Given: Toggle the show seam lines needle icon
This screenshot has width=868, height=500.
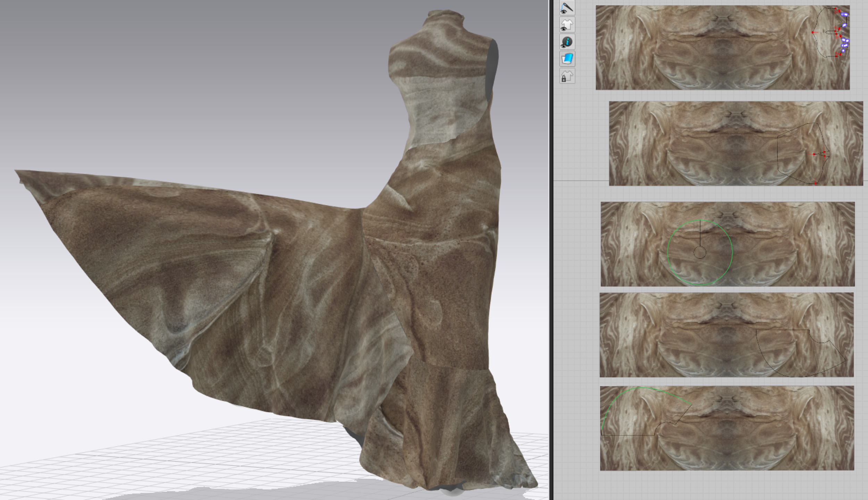Looking at the screenshot, I should pyautogui.click(x=567, y=8).
